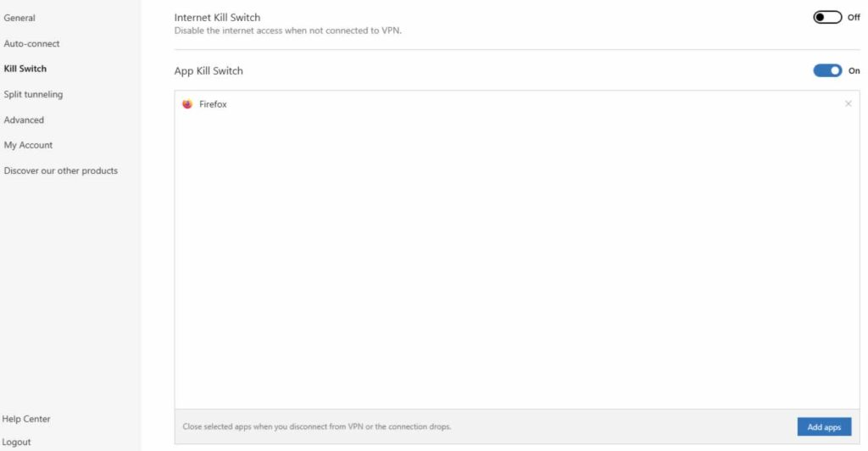Click the Firefox icon in app list
Viewport: 868px width, 451px height.
pos(187,104)
